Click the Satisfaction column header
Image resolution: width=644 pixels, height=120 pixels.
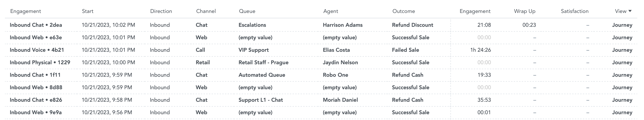(x=574, y=11)
